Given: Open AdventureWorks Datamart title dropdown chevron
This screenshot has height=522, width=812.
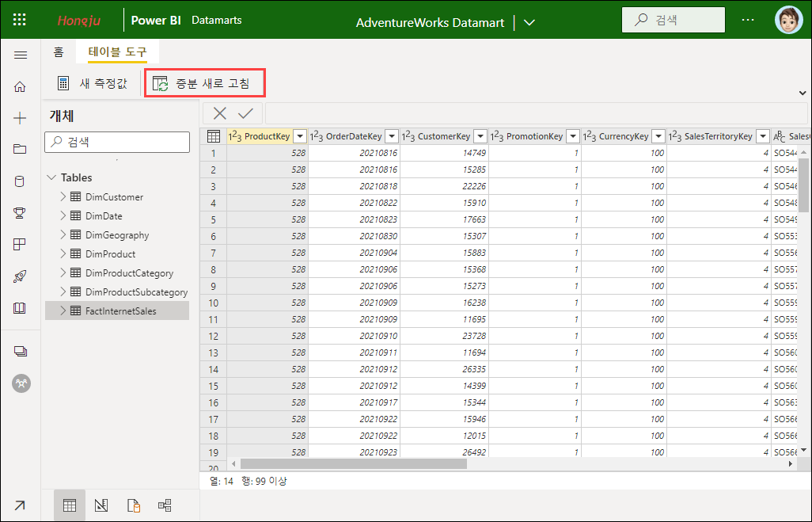Looking at the screenshot, I should (529, 23).
